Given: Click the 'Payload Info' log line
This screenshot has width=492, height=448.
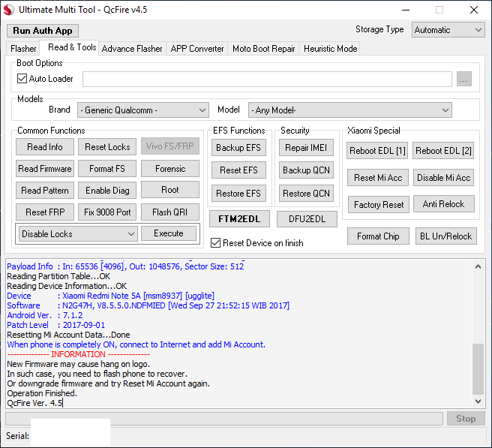Looking at the screenshot, I should pos(125,266).
